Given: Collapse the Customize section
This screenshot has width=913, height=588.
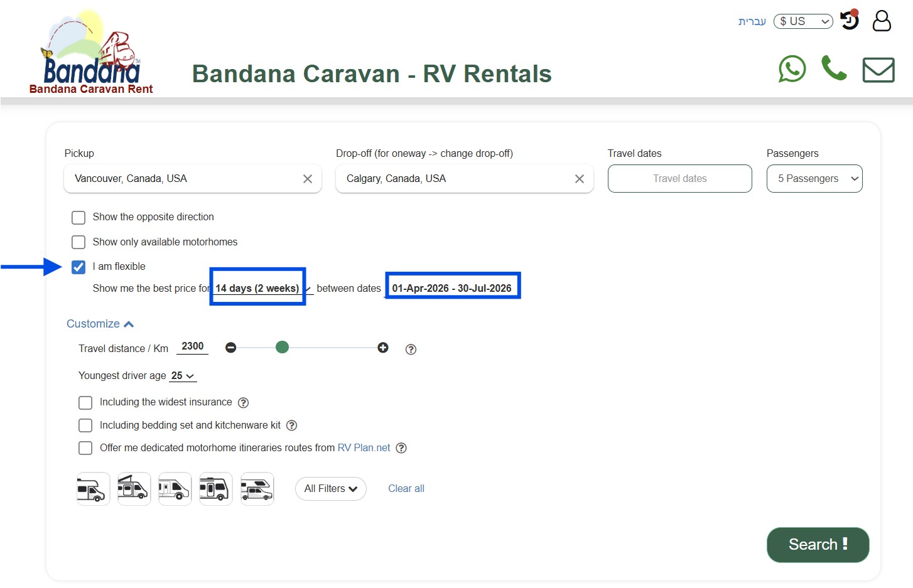Looking at the screenshot, I should pos(100,323).
